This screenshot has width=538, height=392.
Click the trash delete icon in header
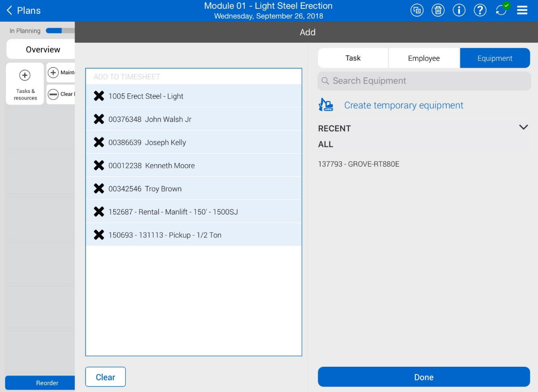(x=438, y=10)
